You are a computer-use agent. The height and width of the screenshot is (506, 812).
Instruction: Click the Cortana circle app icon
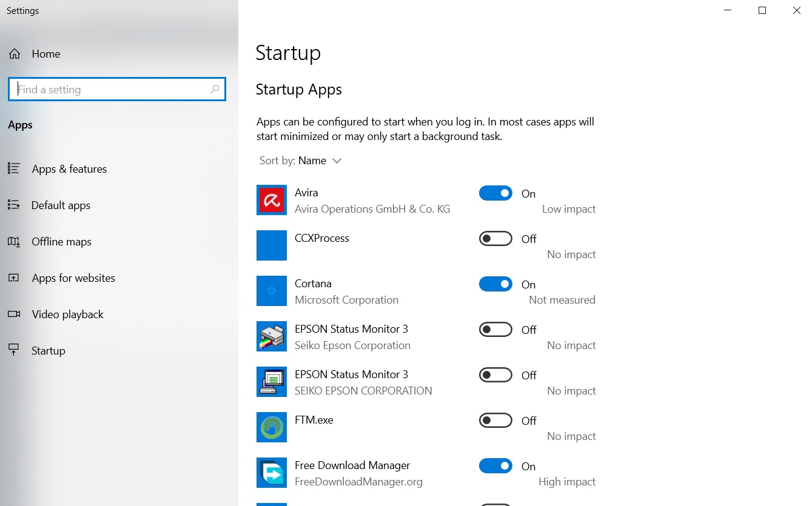[272, 291]
